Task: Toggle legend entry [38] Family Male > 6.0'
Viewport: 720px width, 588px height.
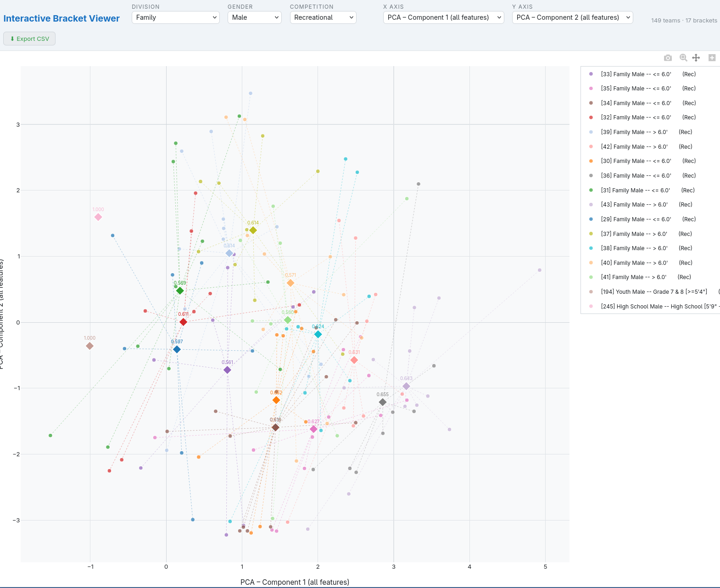Action: [x=651, y=248]
